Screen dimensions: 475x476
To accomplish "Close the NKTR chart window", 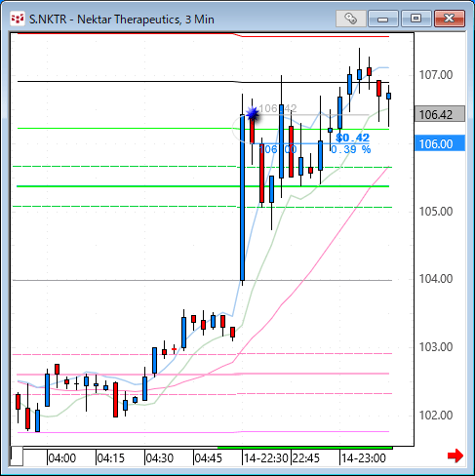I will coord(449,19).
